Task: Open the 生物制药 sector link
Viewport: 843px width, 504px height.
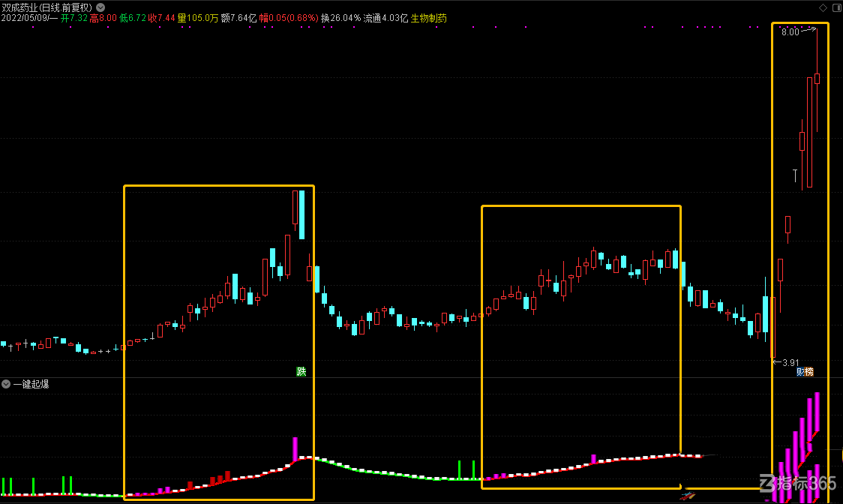Action: pyautogui.click(x=428, y=18)
